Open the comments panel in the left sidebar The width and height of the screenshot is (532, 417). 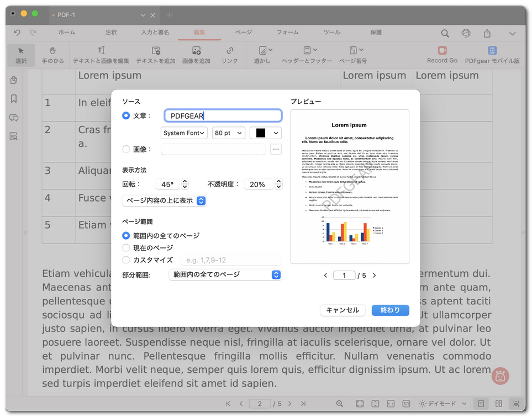pyautogui.click(x=14, y=118)
